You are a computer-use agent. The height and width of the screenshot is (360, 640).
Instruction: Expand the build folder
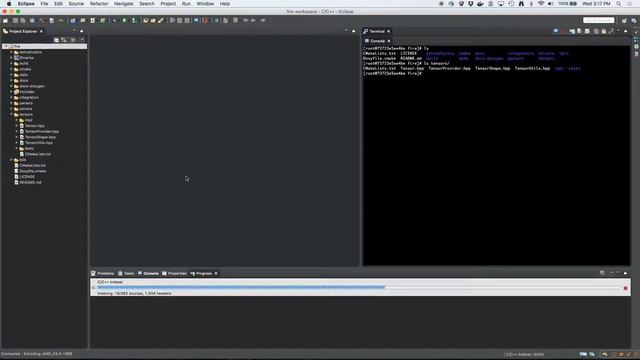(11, 64)
